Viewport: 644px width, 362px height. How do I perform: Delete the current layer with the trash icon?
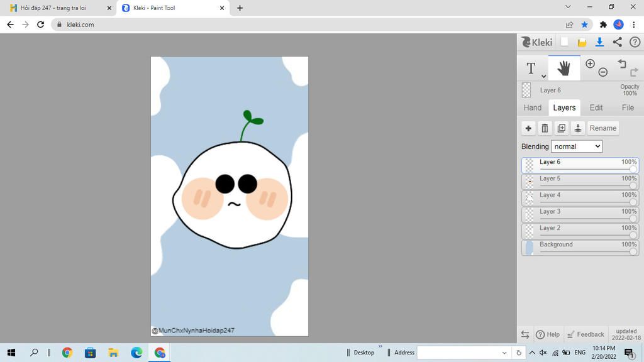coord(545,128)
